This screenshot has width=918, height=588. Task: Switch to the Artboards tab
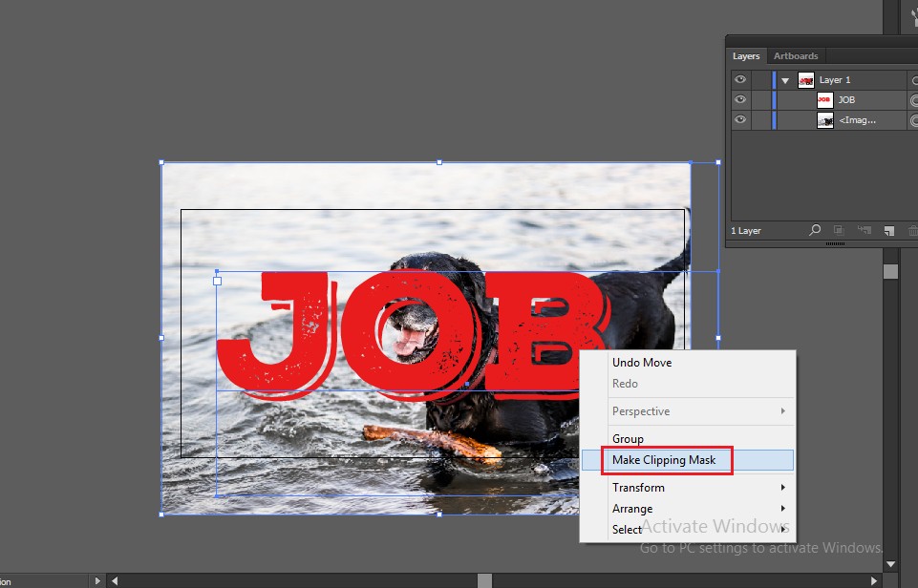[796, 56]
